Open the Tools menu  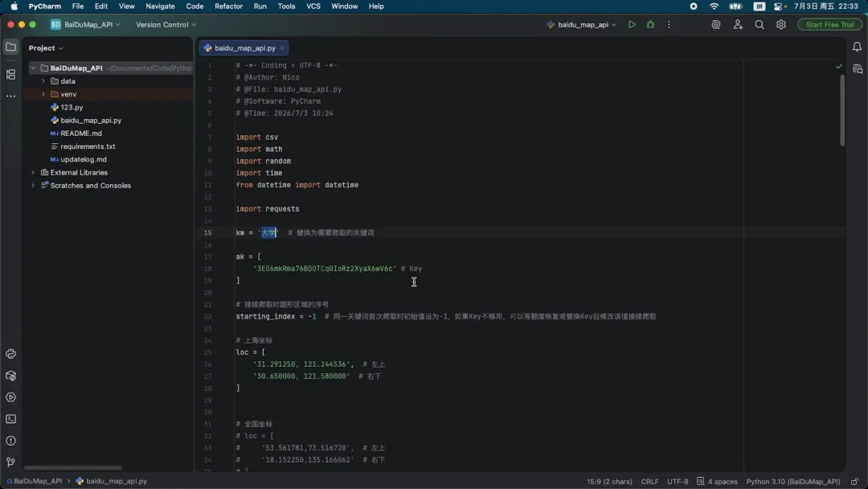286,6
